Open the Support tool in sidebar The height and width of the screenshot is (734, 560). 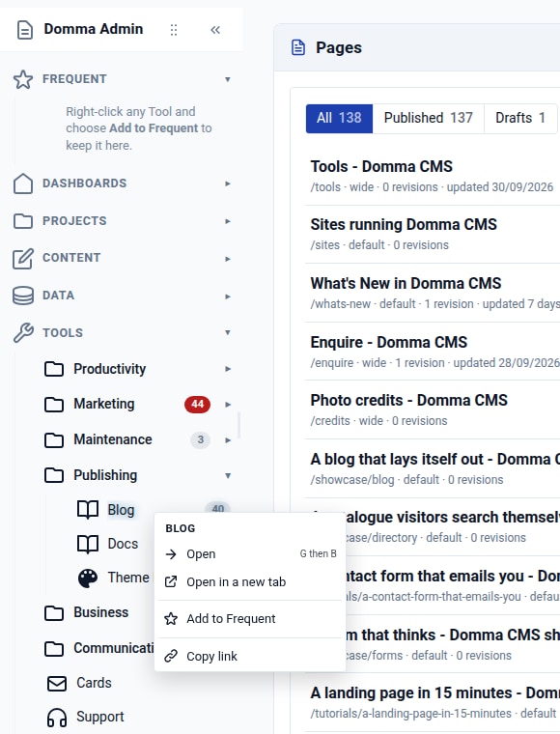[x=100, y=718]
